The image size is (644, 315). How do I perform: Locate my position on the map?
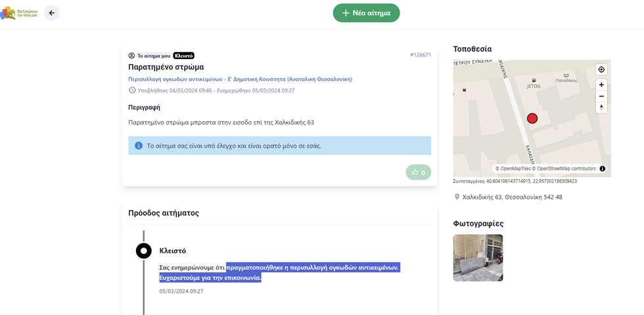pyautogui.click(x=601, y=70)
